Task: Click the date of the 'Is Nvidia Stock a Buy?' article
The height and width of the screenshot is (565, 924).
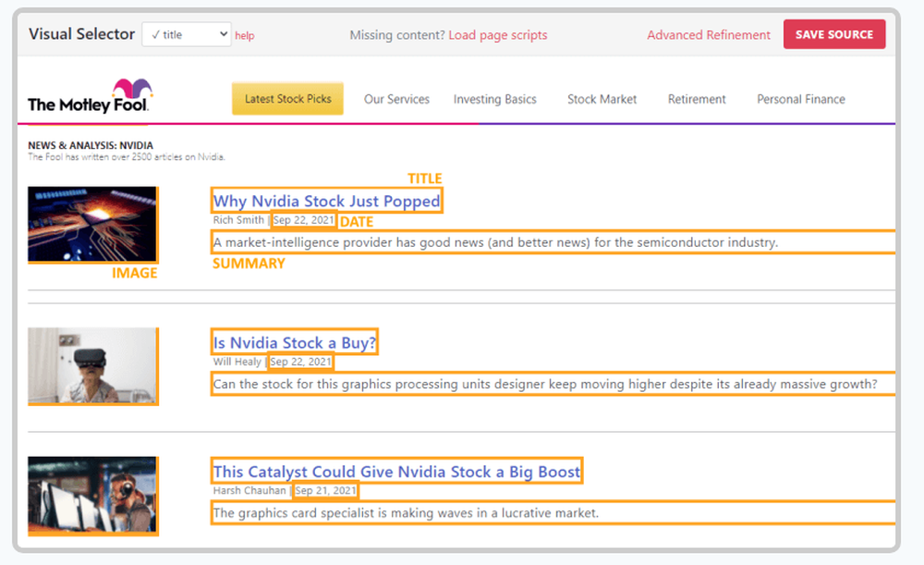Action: [x=300, y=362]
